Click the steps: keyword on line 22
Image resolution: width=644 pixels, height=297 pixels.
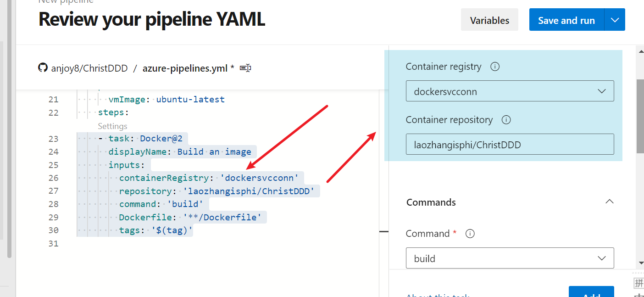click(x=113, y=112)
